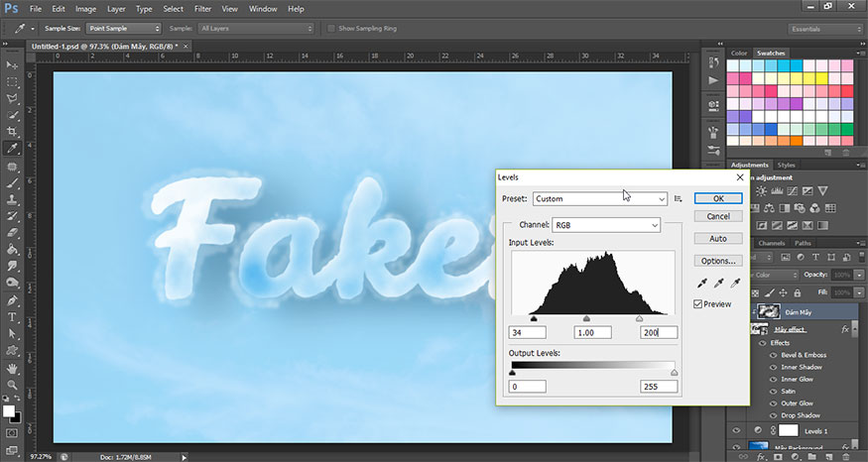Viewport: 868px width, 462px height.
Task: Click the Options... button in Levels
Action: (x=718, y=261)
